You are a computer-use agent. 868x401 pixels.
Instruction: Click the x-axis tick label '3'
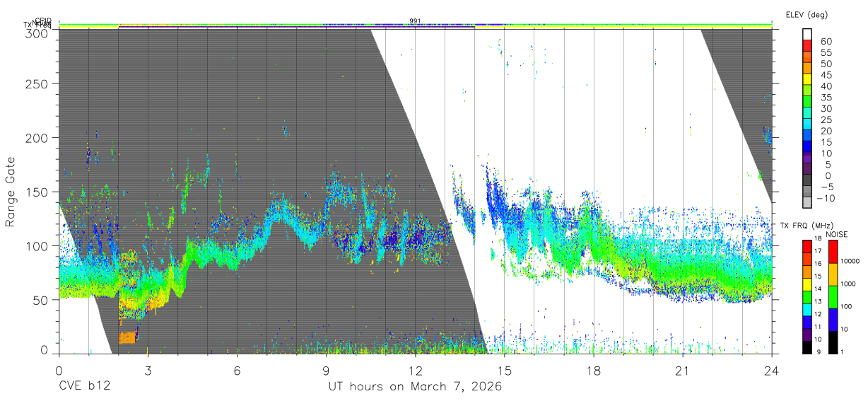pyautogui.click(x=148, y=371)
